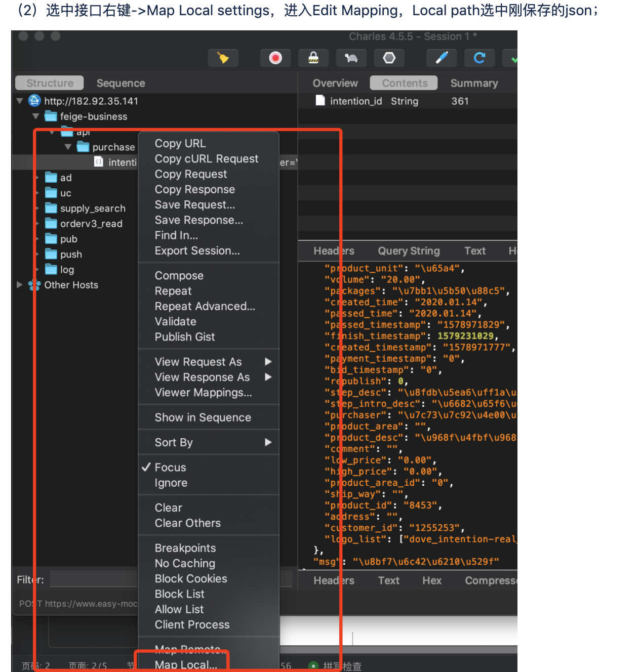This screenshot has width=641, height=672.
Task: Select the request Text tab
Action: [475, 251]
